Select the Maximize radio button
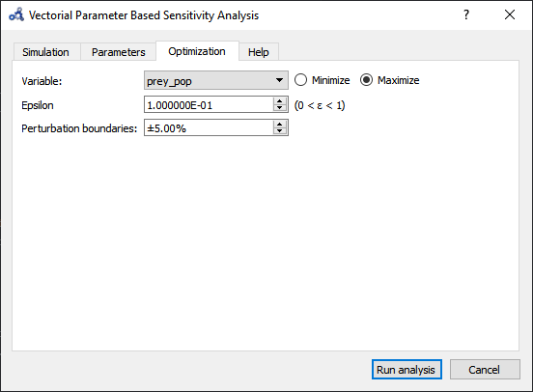The height and width of the screenshot is (392, 533). [x=367, y=80]
